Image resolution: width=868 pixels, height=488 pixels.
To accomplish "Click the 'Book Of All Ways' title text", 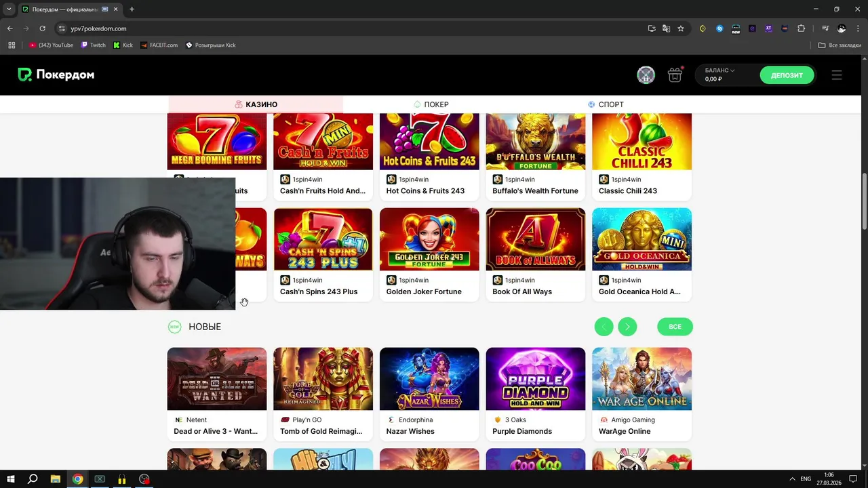I will [x=522, y=291].
